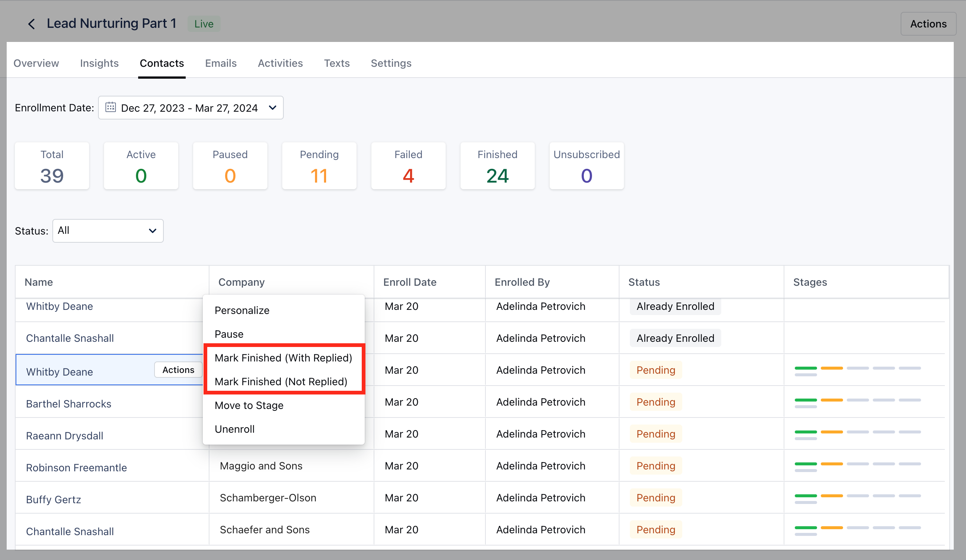Click the Actions button on Whitby Deane row
The width and height of the screenshot is (966, 560).
pyautogui.click(x=178, y=370)
